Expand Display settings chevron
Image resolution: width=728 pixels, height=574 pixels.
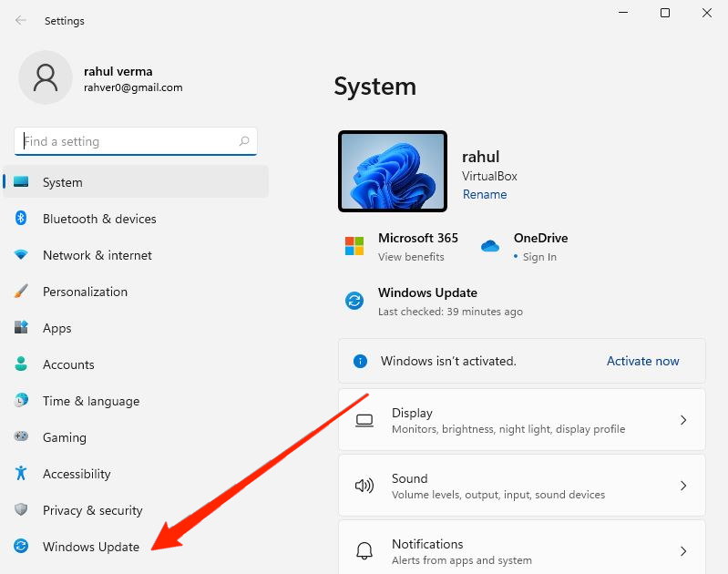(x=683, y=420)
